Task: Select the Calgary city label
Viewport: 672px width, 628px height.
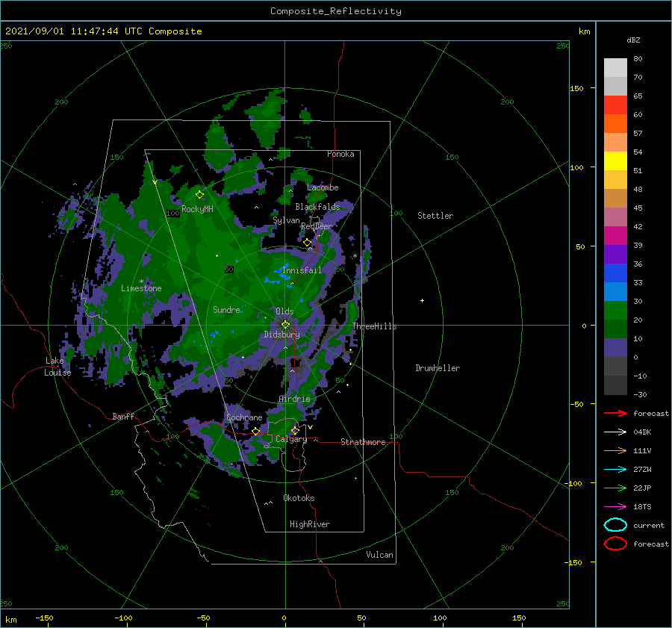Action: point(291,439)
